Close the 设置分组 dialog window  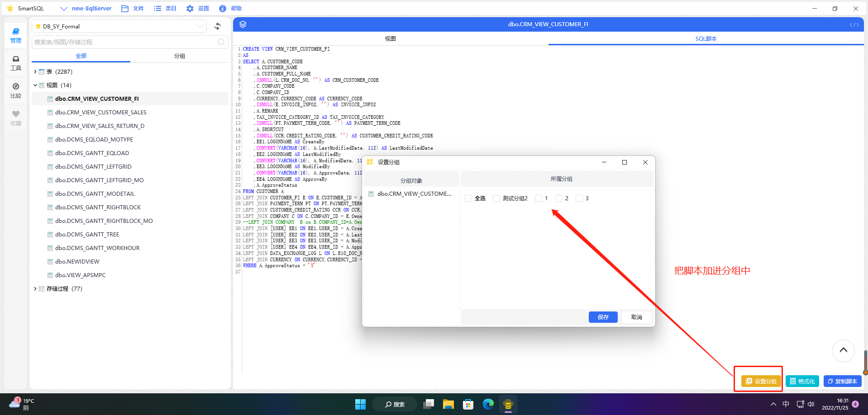[x=645, y=162]
